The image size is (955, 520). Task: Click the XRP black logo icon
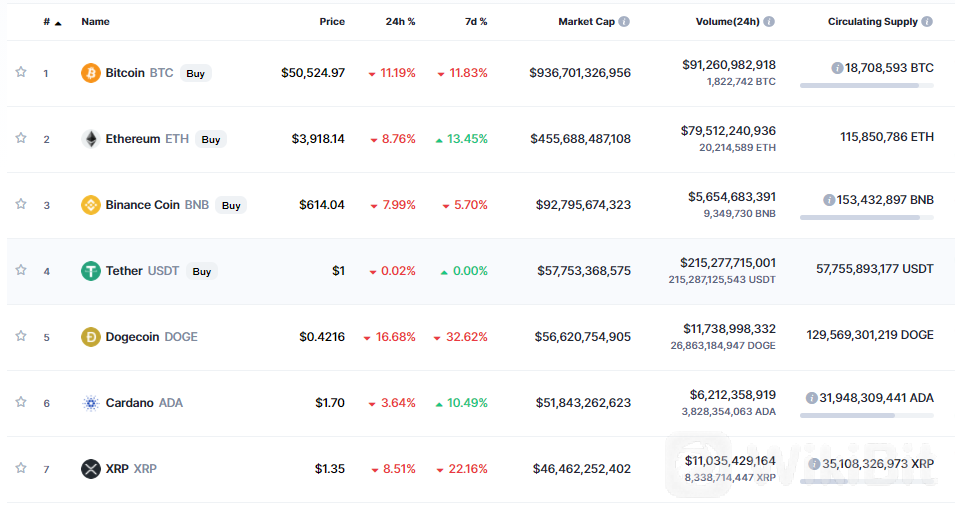click(x=91, y=469)
